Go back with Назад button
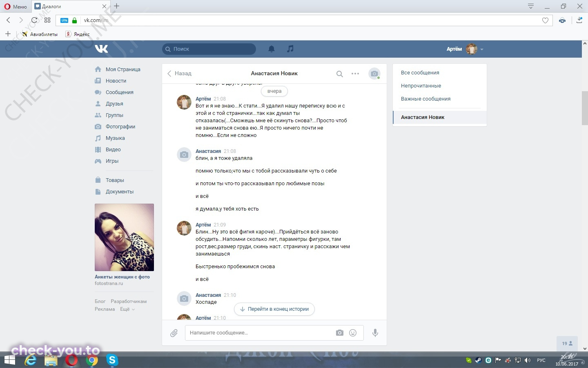Viewport: 588px width, 368px height. tap(179, 74)
